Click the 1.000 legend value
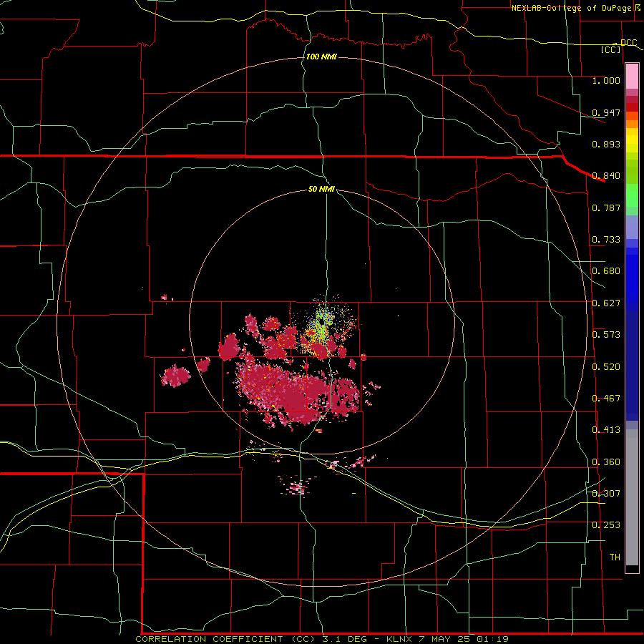The width and height of the screenshot is (644, 644). pyautogui.click(x=606, y=80)
